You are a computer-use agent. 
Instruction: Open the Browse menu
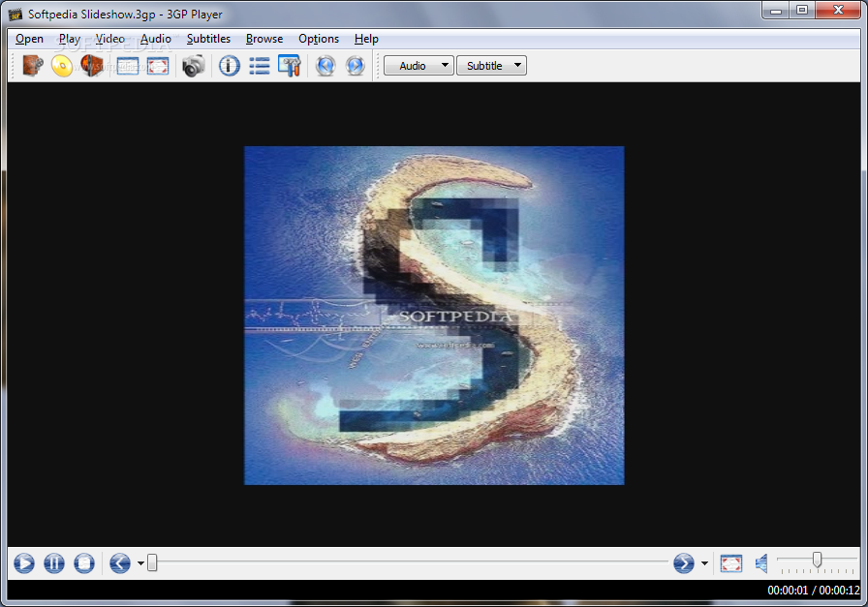click(x=264, y=39)
